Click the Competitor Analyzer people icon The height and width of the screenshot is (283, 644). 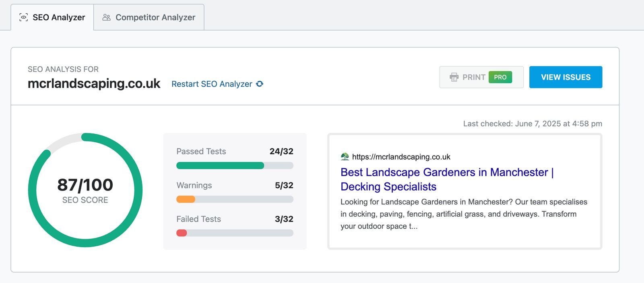pos(106,17)
